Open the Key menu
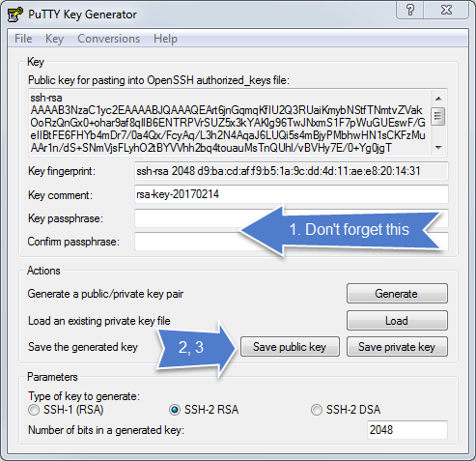The image size is (476, 461). (54, 39)
